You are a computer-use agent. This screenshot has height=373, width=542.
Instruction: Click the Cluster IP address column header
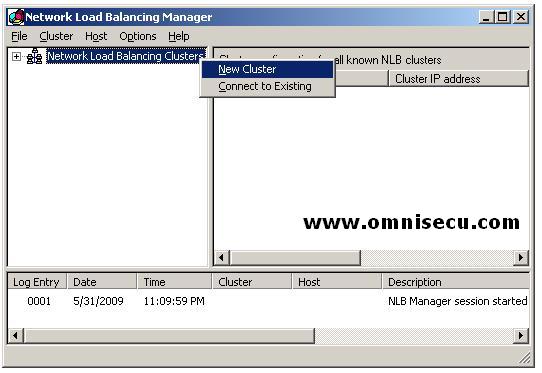click(x=458, y=79)
